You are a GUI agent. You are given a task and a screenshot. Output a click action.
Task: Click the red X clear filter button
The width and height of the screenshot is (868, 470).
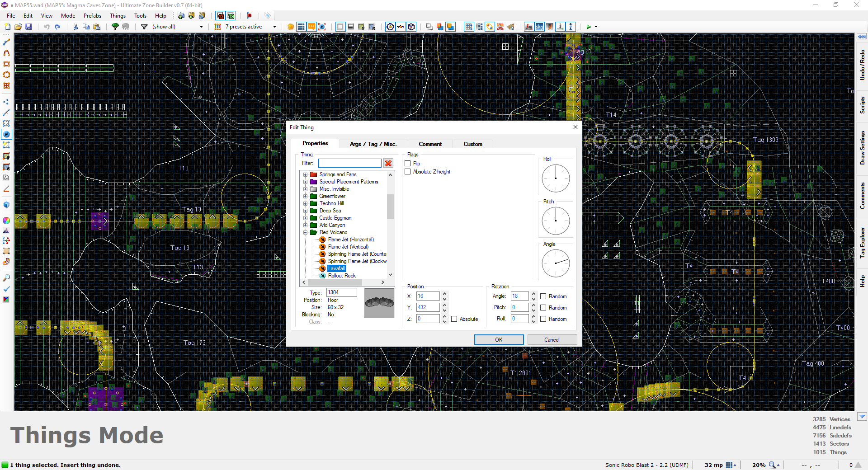point(388,163)
